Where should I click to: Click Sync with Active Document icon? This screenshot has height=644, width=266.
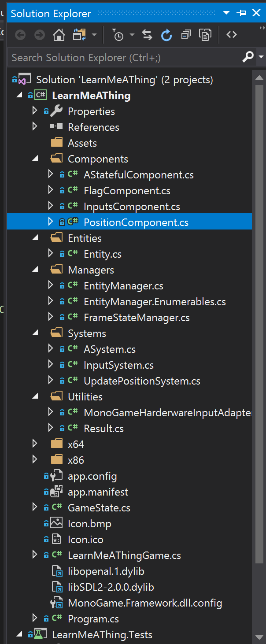147,35
